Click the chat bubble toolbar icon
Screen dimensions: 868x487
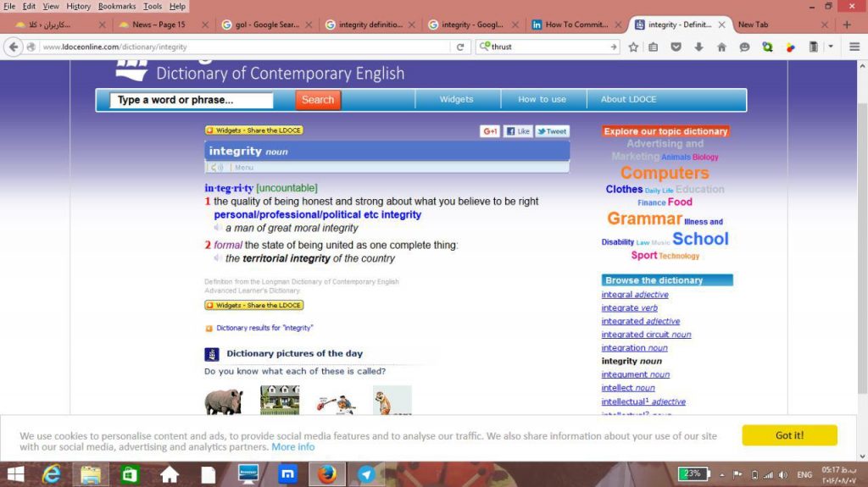pos(744,47)
